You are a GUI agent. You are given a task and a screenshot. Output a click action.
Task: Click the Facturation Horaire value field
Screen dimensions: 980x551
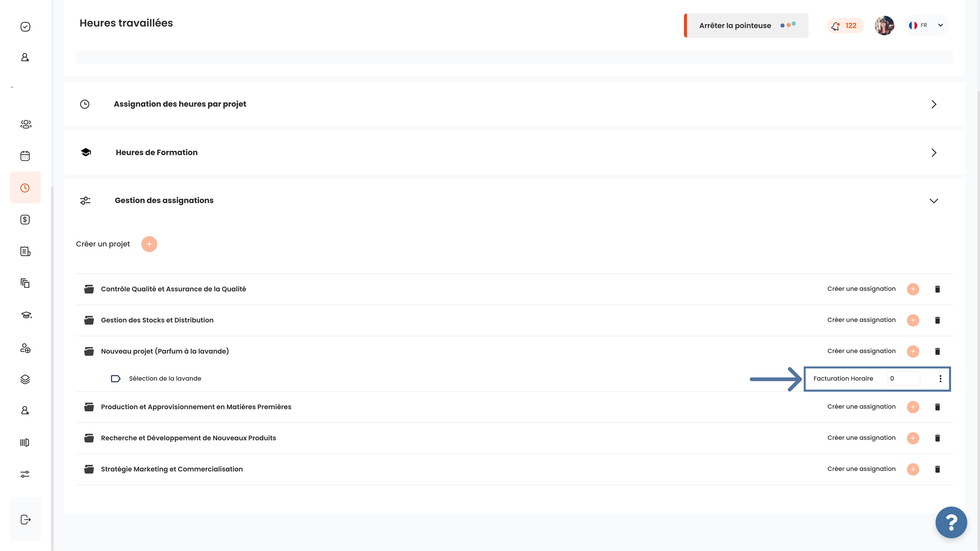tap(904, 378)
